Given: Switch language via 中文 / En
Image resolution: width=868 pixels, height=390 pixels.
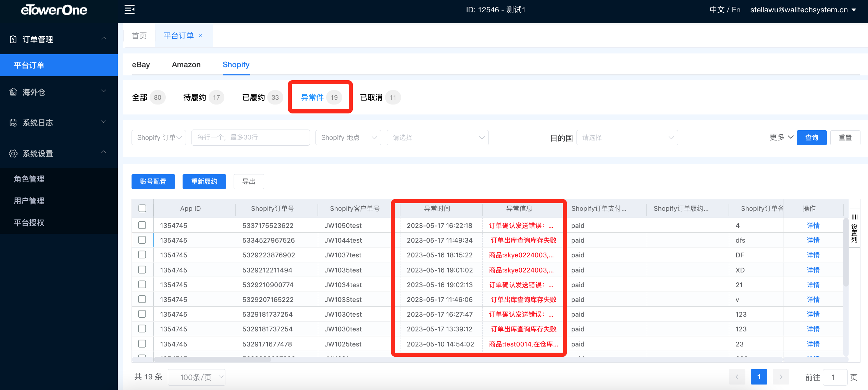Looking at the screenshot, I should pos(725,10).
